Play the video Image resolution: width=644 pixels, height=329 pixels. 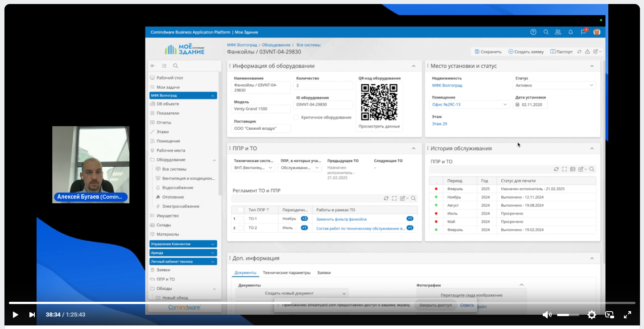(15, 315)
